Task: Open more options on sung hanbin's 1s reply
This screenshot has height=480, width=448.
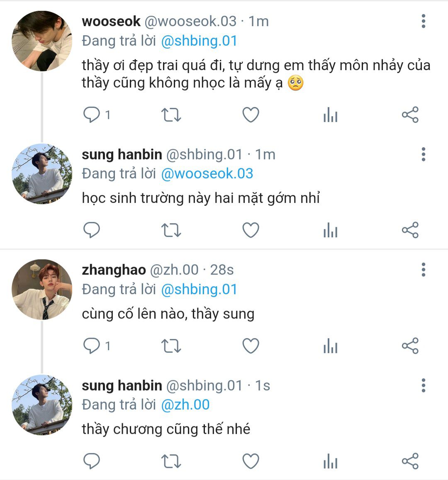Action: tap(424, 385)
